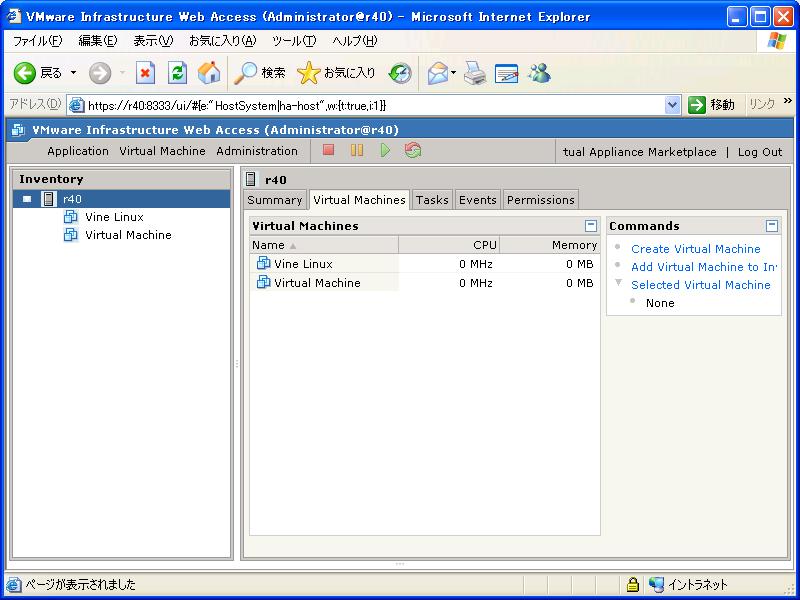This screenshot has width=800, height=600.
Task: Click Selected Virtual Machine link
Action: coord(701,285)
